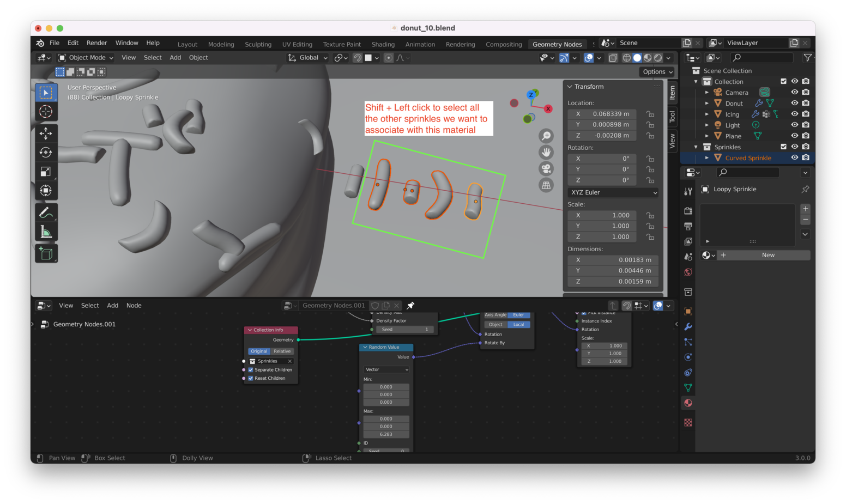
Task: Disable Reset Children checkbox
Action: tap(251, 378)
